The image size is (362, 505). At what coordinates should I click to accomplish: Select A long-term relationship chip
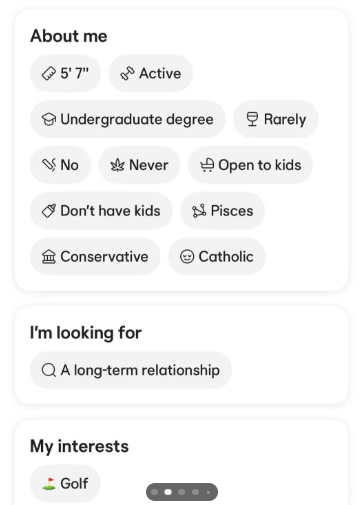click(x=131, y=370)
